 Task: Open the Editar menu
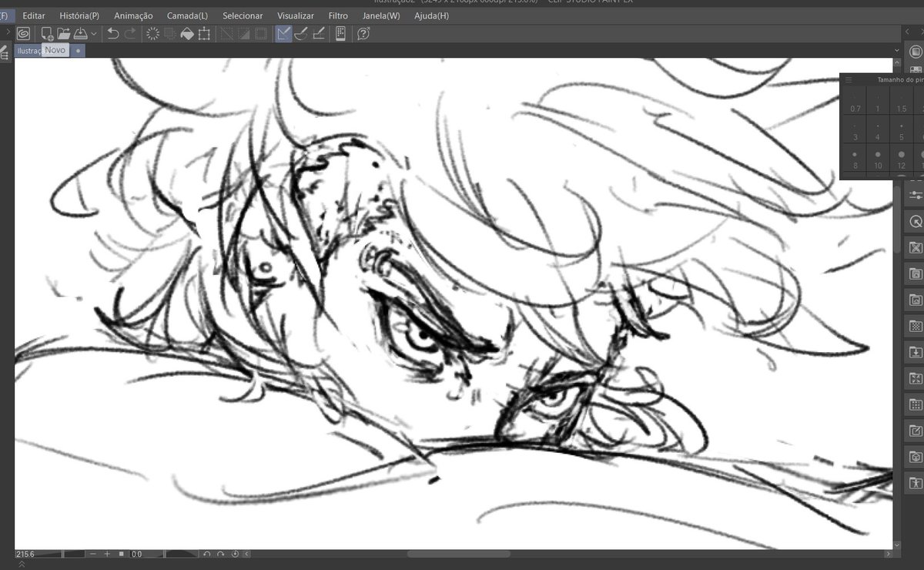click(34, 15)
